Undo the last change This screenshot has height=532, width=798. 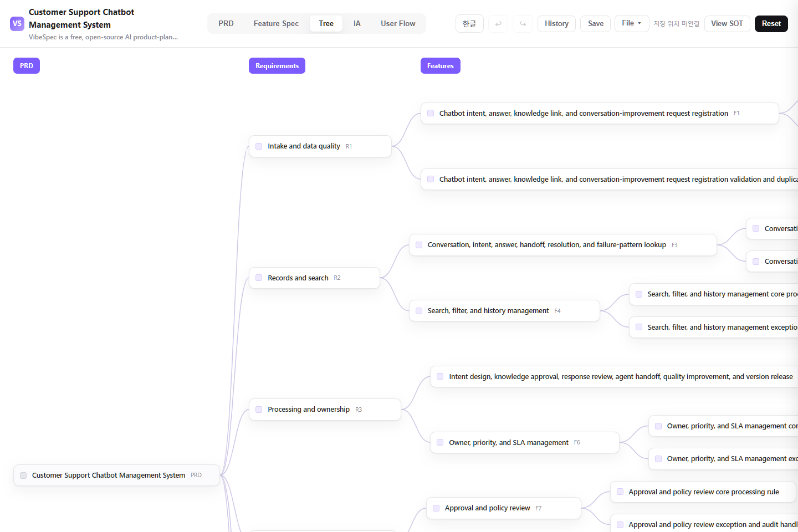click(498, 24)
